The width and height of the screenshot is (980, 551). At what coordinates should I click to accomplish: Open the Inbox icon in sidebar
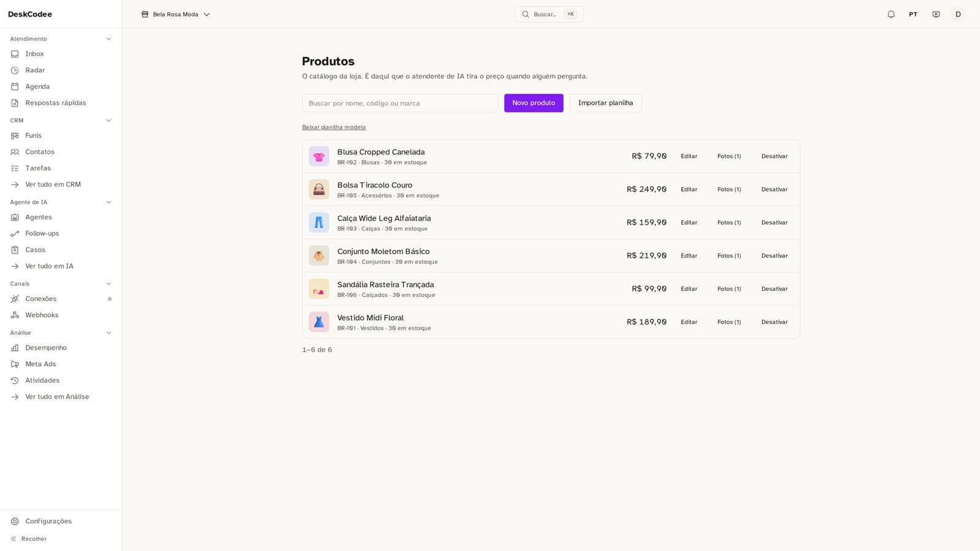click(15, 54)
